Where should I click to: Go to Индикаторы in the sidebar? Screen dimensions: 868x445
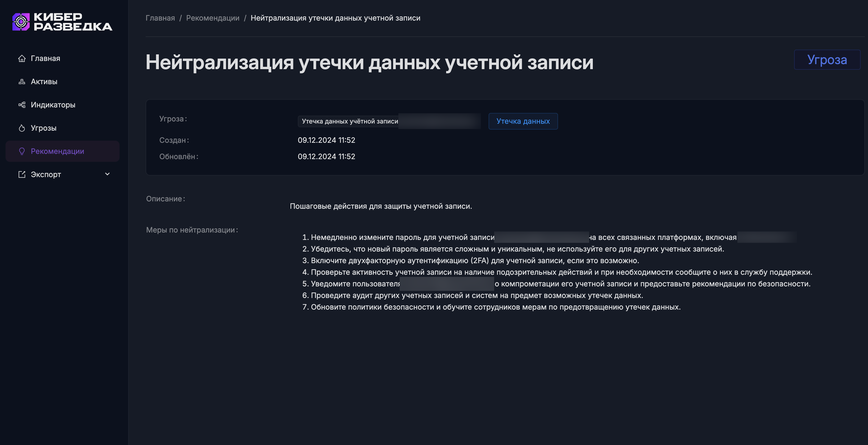point(62,105)
